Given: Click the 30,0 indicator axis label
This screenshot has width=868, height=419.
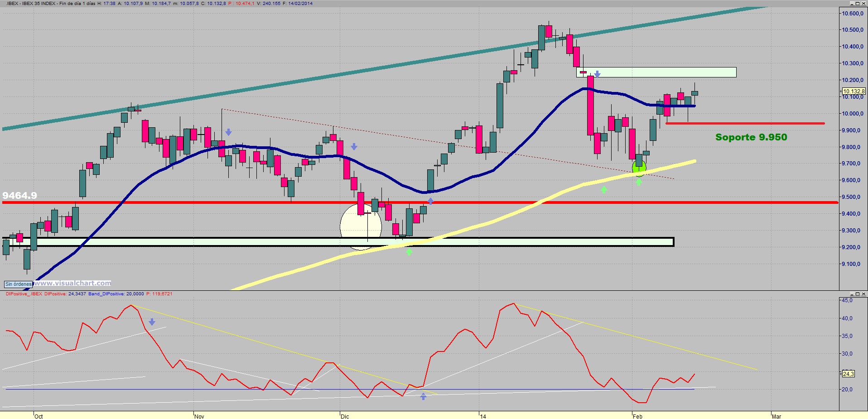Looking at the screenshot, I should (847, 354).
